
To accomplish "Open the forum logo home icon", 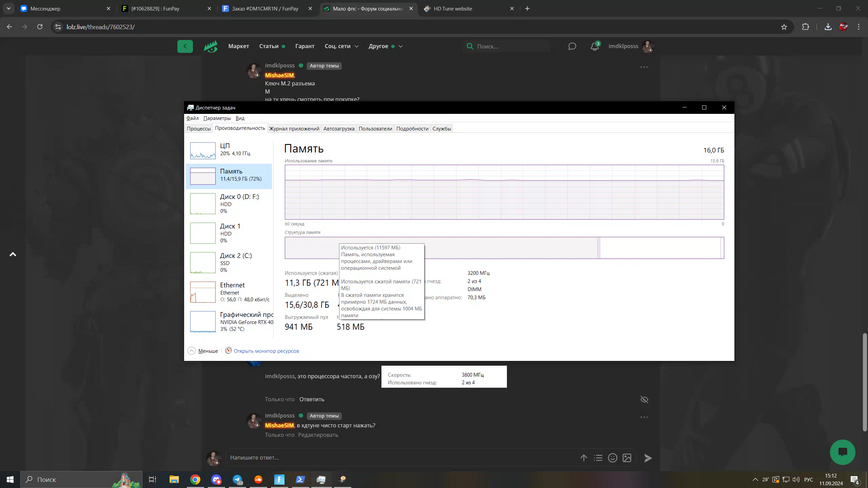I will coord(211,46).
